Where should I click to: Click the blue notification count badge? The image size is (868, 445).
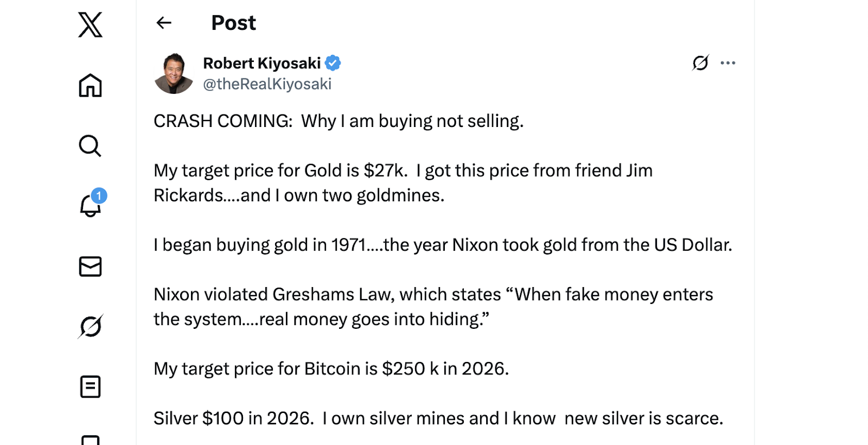coord(99,195)
